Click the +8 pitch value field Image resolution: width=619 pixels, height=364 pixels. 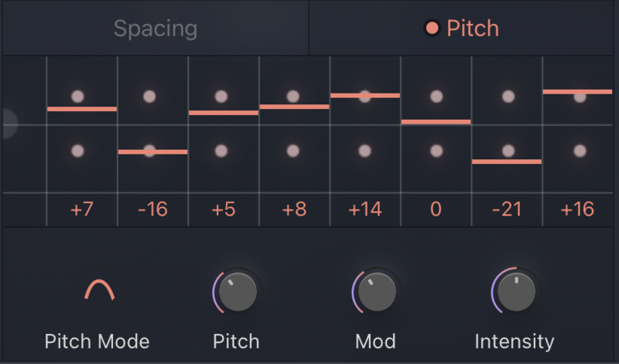click(294, 209)
